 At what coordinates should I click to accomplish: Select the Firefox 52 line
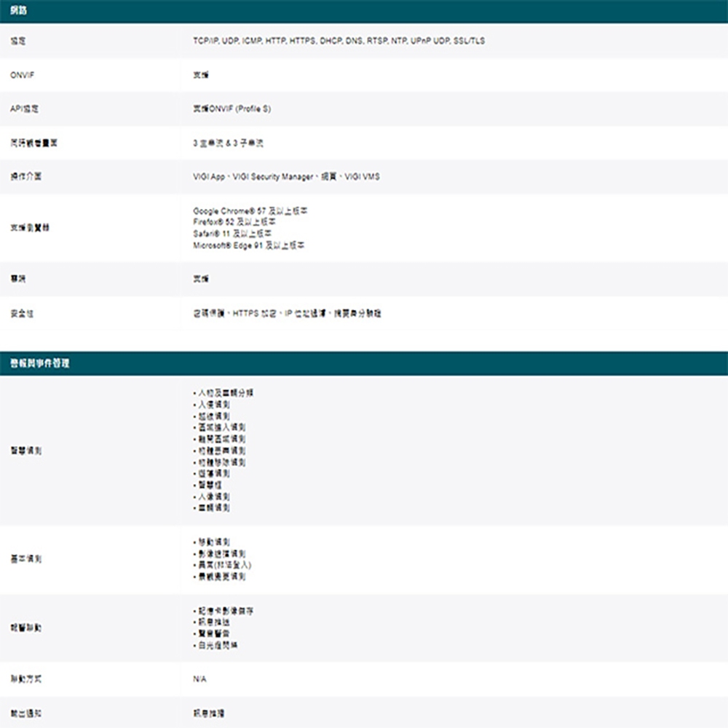click(x=234, y=221)
